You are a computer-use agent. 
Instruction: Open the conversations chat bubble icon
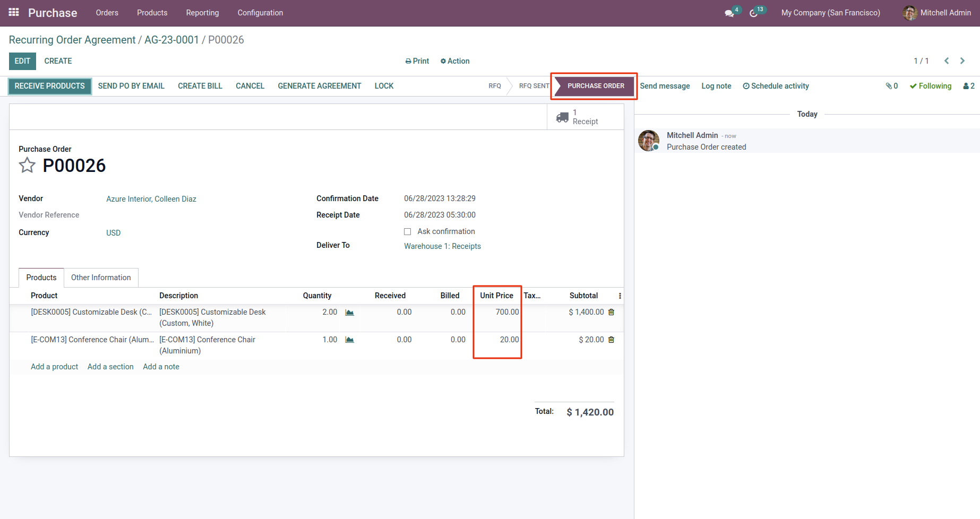pyautogui.click(x=729, y=13)
